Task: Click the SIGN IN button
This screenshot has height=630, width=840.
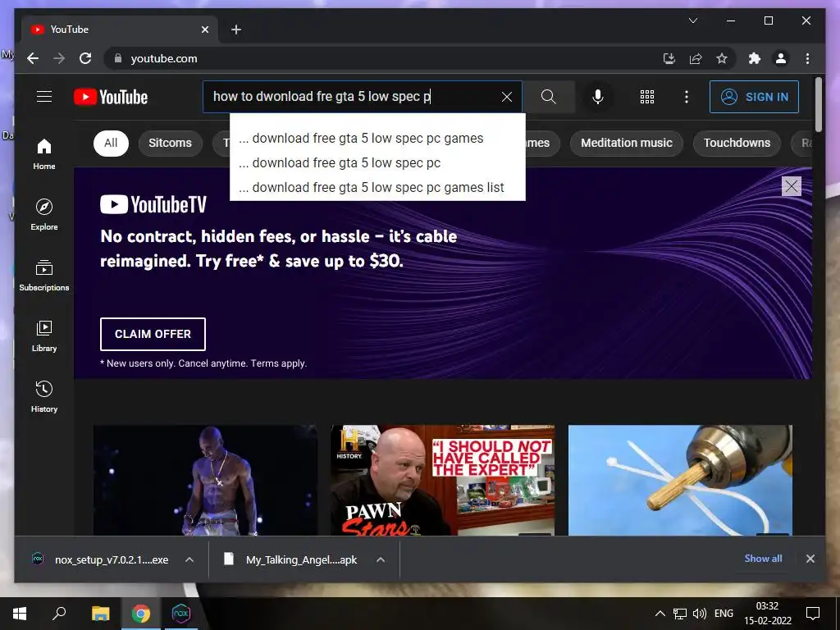Action: pos(754,97)
